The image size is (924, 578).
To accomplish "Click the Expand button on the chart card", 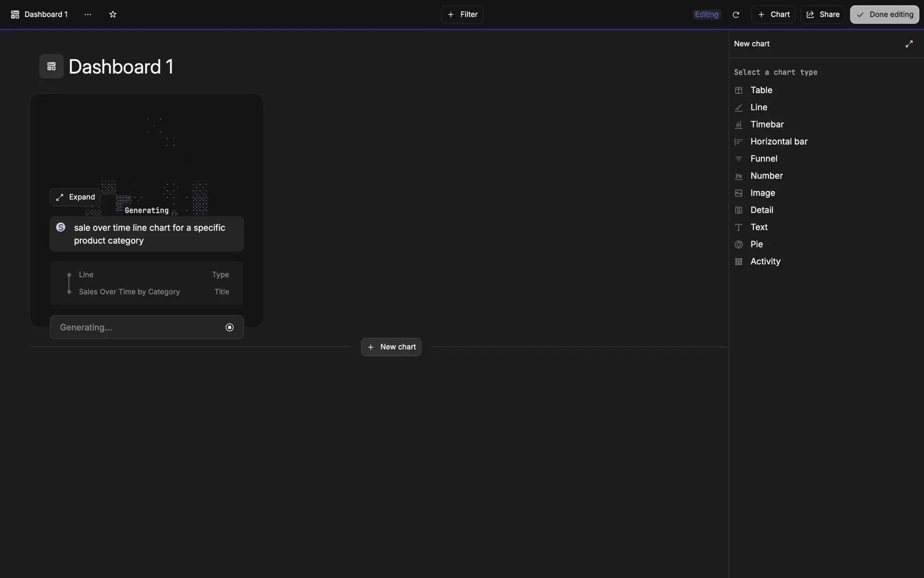I will (x=76, y=197).
